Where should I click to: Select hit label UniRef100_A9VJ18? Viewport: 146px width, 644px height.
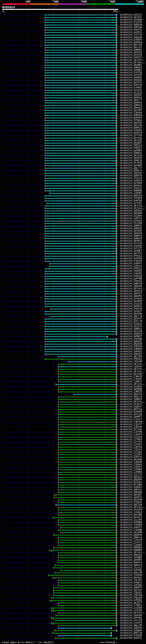coord(131,414)
